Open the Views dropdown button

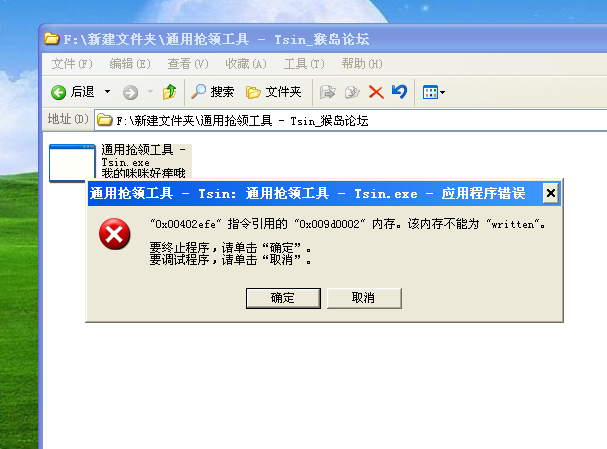pos(434,93)
